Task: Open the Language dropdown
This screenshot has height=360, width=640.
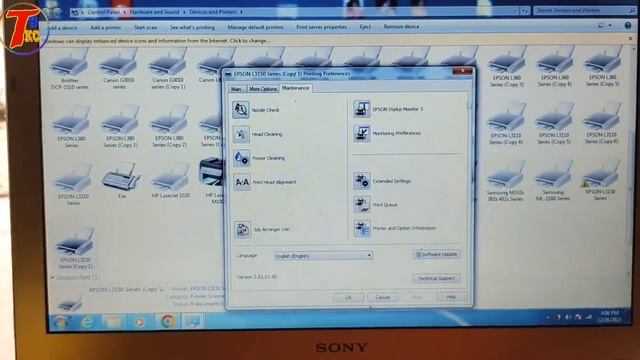Action: pyautogui.click(x=323, y=256)
